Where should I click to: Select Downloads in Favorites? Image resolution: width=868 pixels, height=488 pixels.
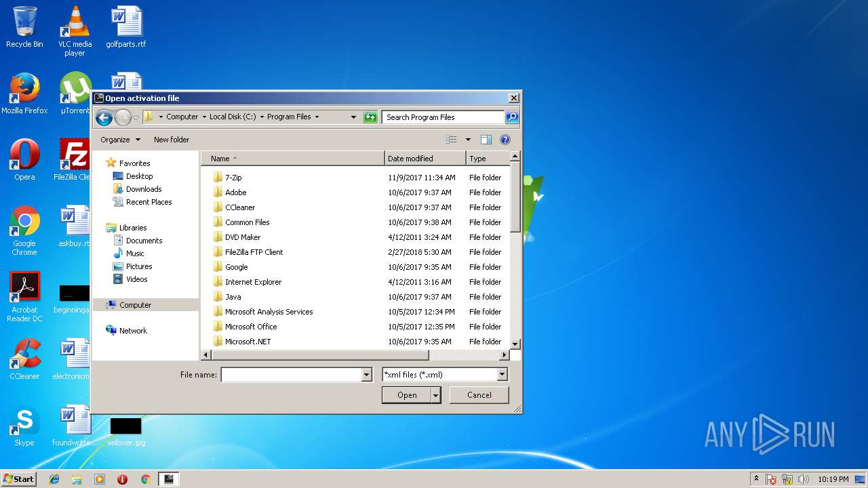tap(144, 189)
